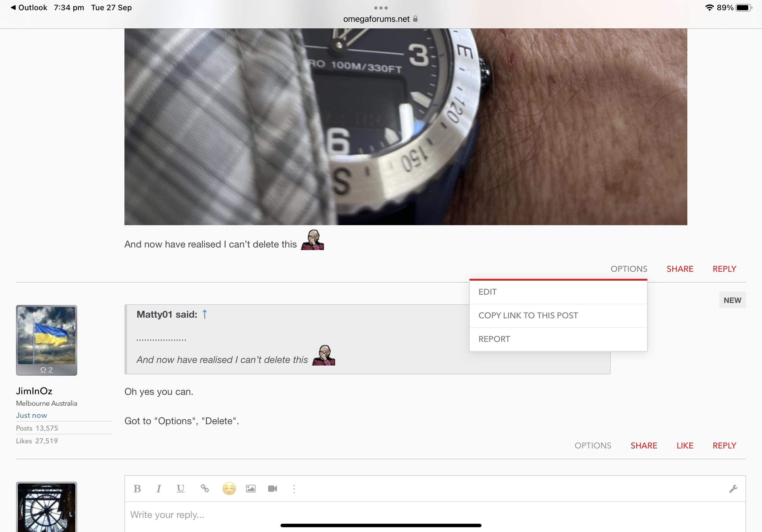Image resolution: width=762 pixels, height=532 pixels.
Task: Expand more editor options vertical dots
Action: (x=294, y=489)
